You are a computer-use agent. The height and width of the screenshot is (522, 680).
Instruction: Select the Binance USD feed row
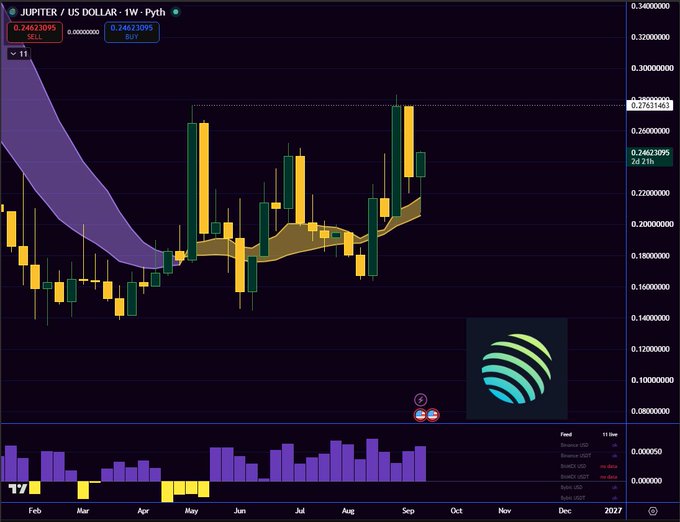(x=588, y=445)
